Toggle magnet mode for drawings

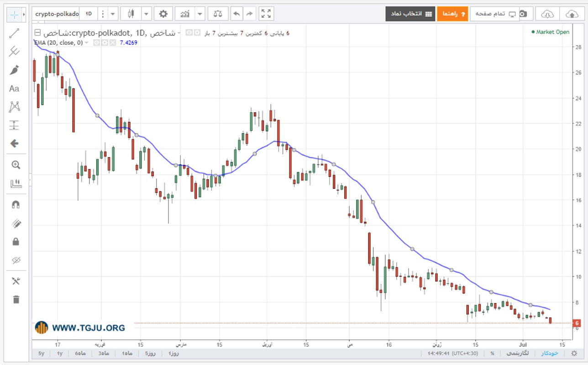16,204
